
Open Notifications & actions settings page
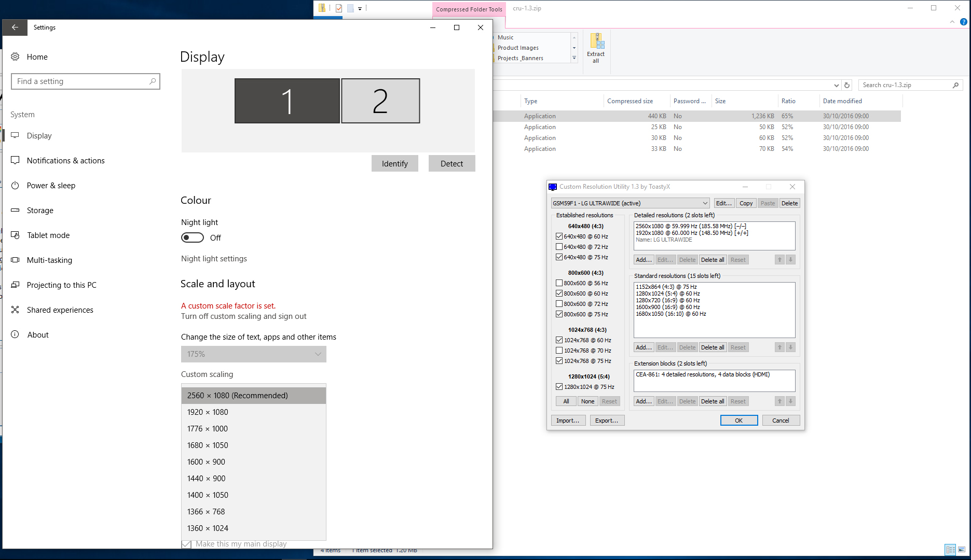pyautogui.click(x=65, y=161)
